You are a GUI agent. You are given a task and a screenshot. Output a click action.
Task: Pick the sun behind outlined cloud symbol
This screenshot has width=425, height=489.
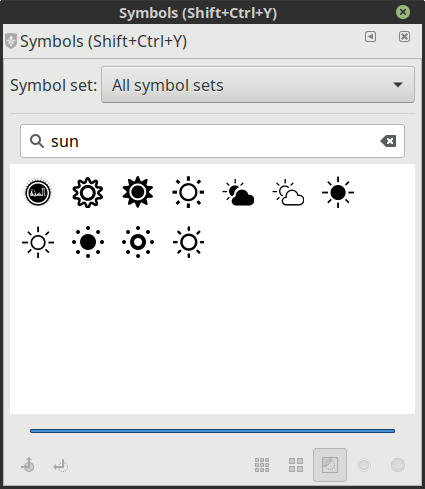coord(288,193)
